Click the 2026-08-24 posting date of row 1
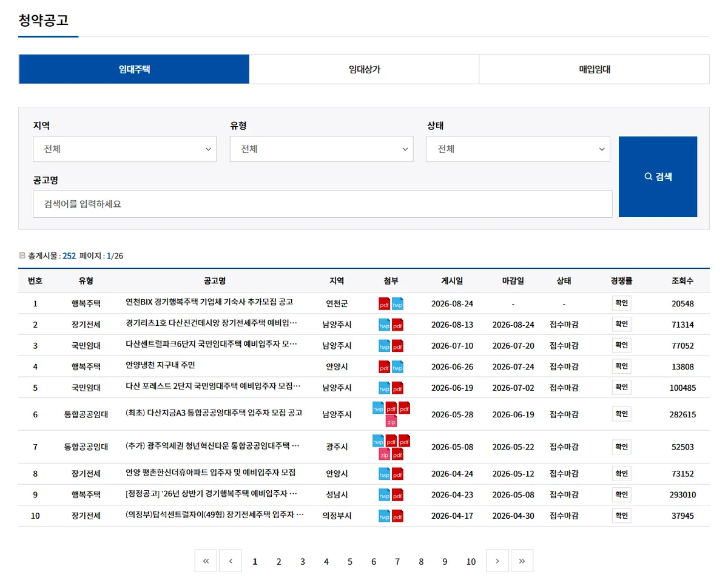The height and width of the screenshot is (580, 728). pyautogui.click(x=452, y=303)
